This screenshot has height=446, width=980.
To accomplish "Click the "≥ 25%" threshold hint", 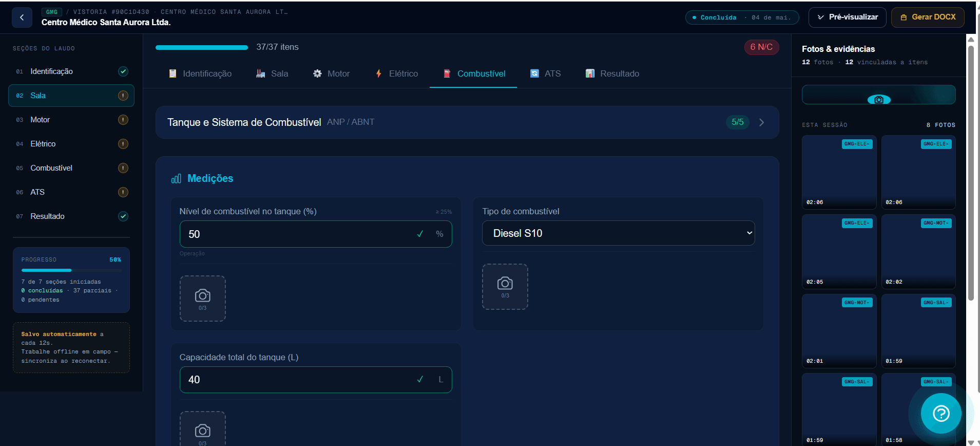I will (x=444, y=212).
